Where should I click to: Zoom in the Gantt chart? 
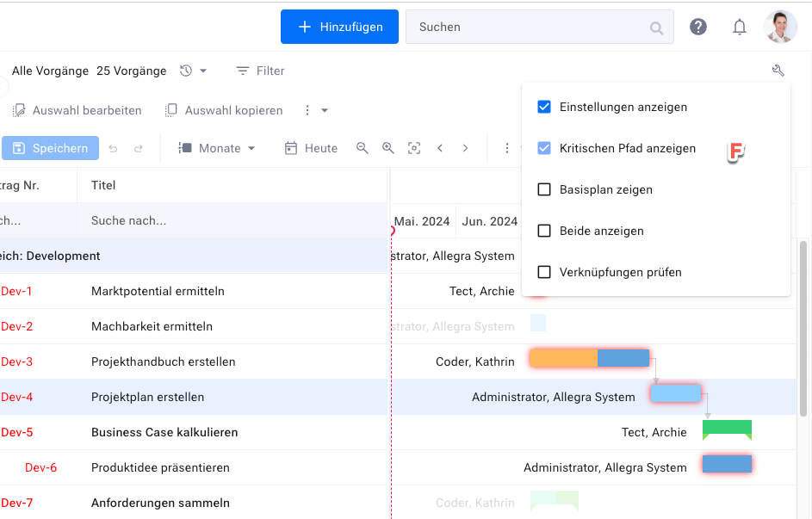(388, 148)
